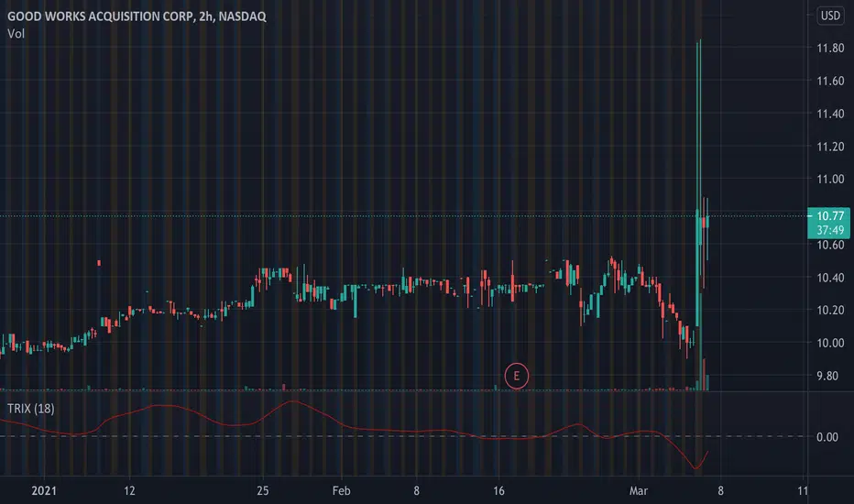Select the TRIX (18) indicator label
854x504 pixels.
click(30, 409)
